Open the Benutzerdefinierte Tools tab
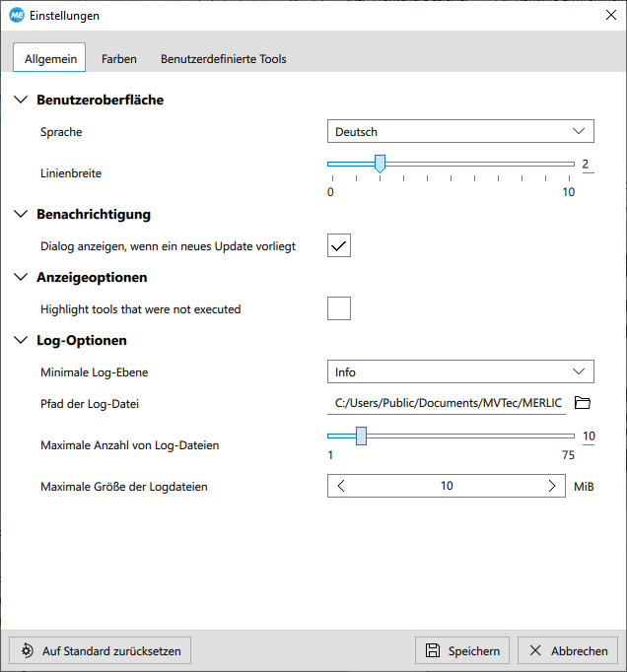This screenshot has width=627, height=672. (x=224, y=59)
